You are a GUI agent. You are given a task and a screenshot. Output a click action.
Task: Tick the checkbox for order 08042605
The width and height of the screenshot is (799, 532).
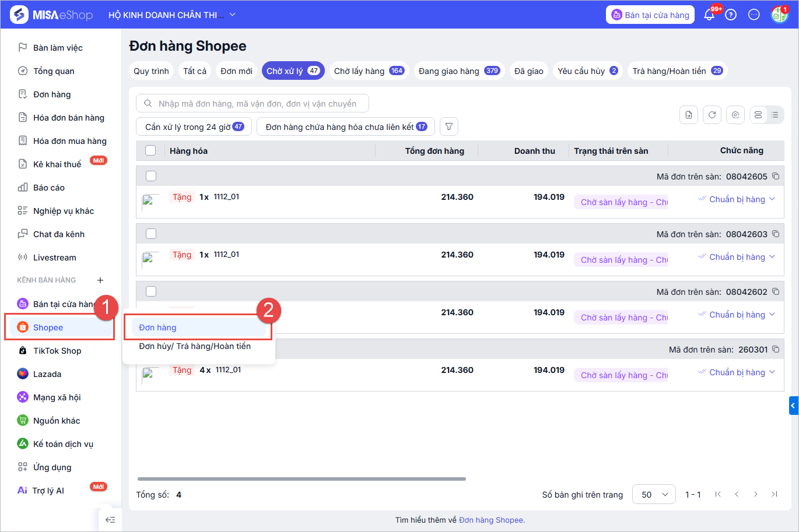pyautogui.click(x=151, y=176)
